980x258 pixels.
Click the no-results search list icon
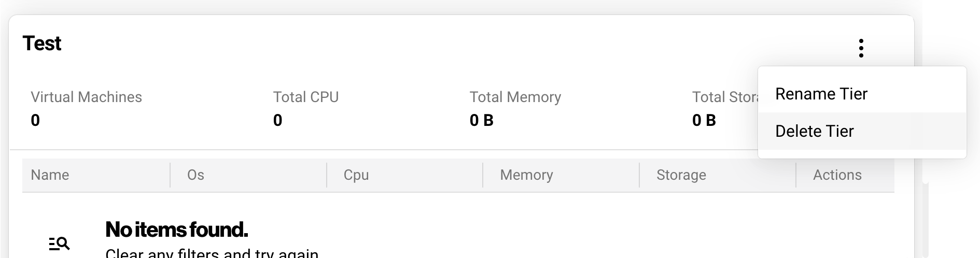pyautogui.click(x=59, y=243)
